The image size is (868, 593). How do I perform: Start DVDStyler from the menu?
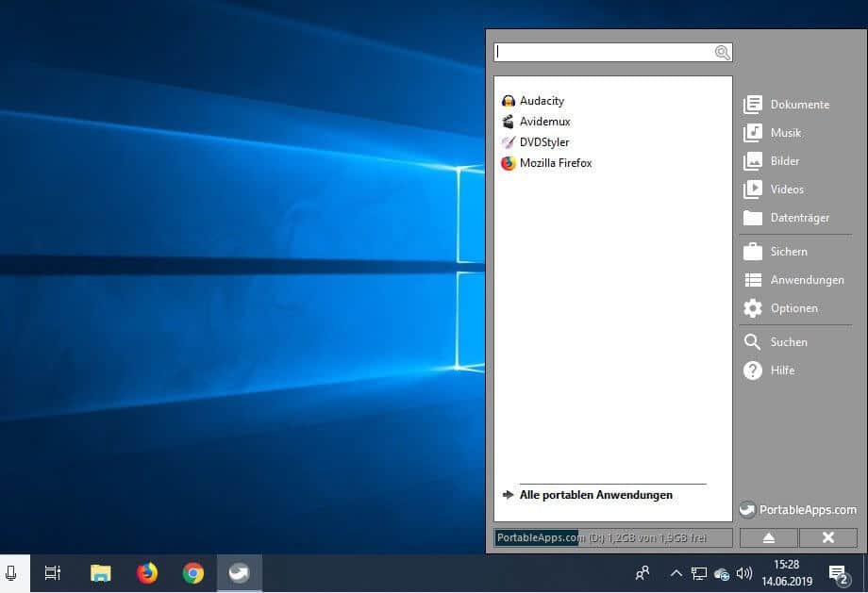[543, 142]
